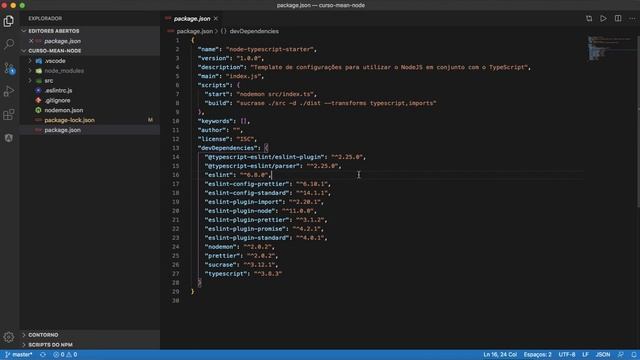
Task: Place cursor on the "typescript" dependency line
Action: [243, 274]
